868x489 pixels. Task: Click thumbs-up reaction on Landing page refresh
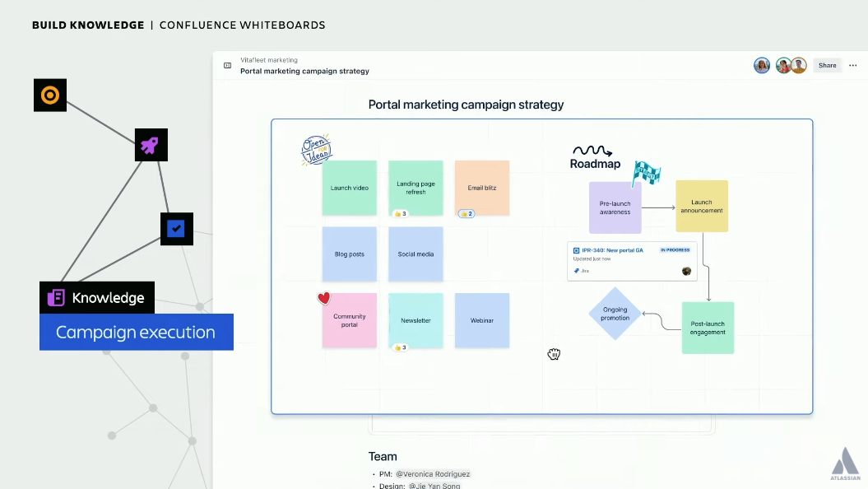[x=400, y=214]
